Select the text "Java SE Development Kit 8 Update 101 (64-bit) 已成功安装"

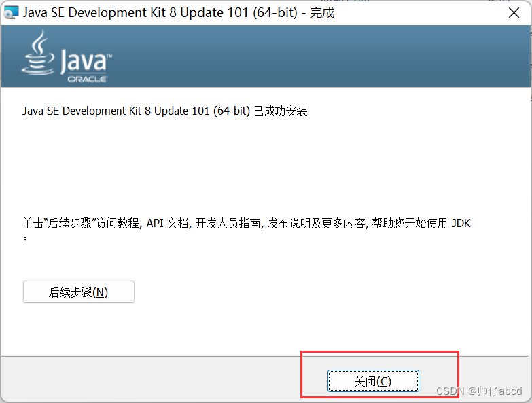[x=165, y=111]
